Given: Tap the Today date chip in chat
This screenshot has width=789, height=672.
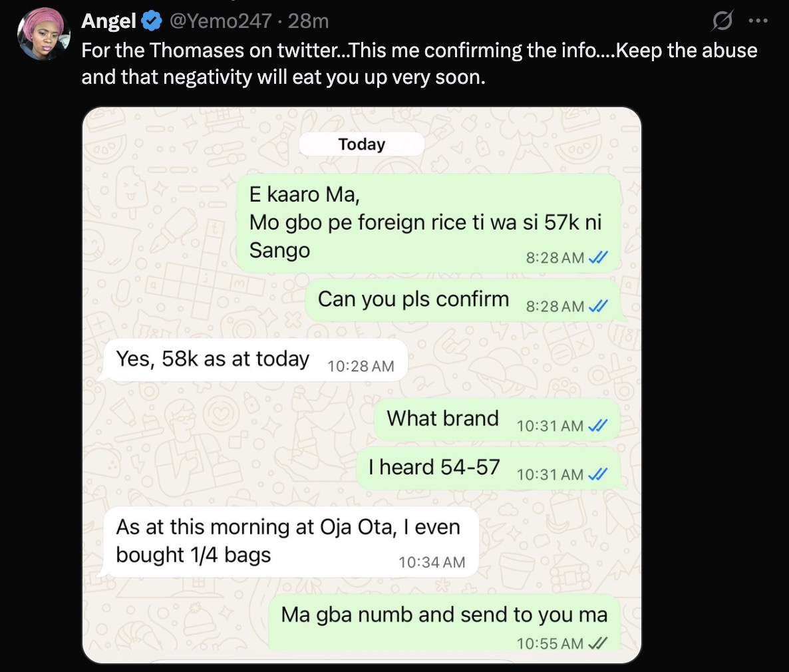Looking at the screenshot, I should click(361, 144).
